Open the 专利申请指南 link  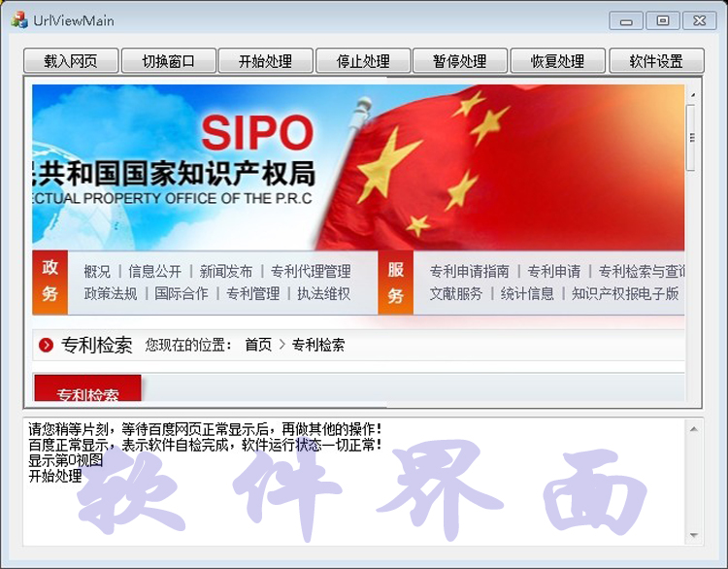pyautogui.click(x=470, y=271)
